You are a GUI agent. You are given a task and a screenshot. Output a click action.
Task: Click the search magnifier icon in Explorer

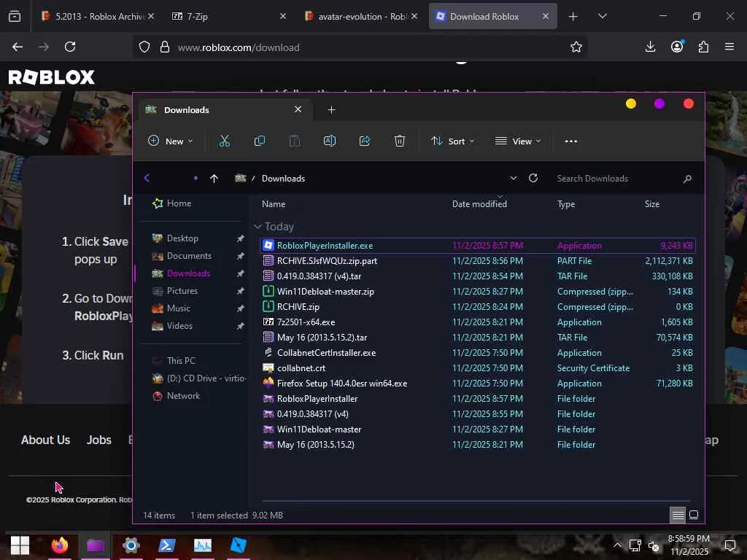point(687,179)
